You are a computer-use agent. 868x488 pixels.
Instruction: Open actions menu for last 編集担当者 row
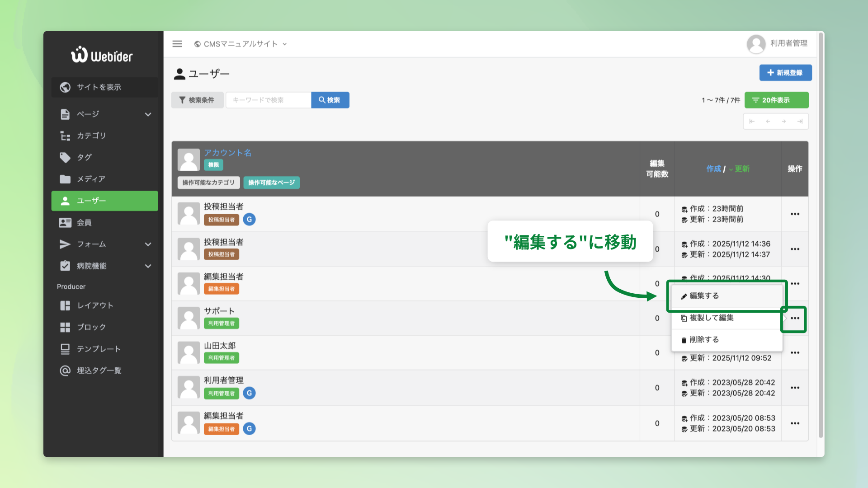pos(795,423)
